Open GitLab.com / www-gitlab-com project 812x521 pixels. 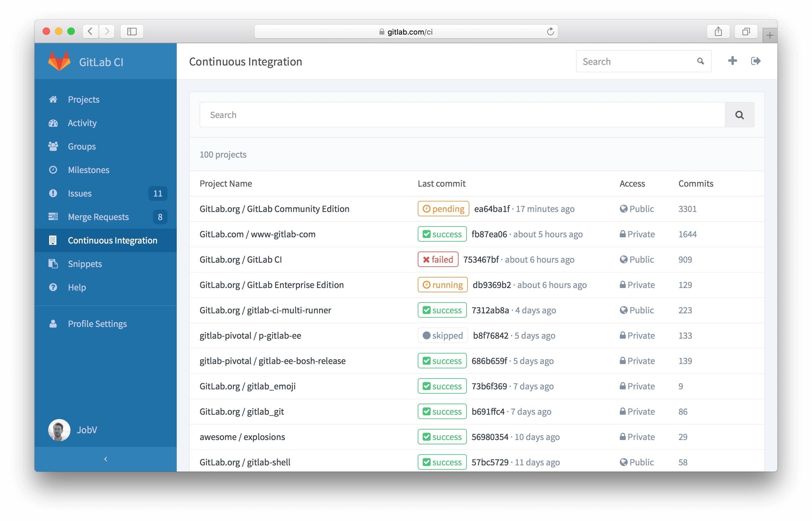coord(257,234)
